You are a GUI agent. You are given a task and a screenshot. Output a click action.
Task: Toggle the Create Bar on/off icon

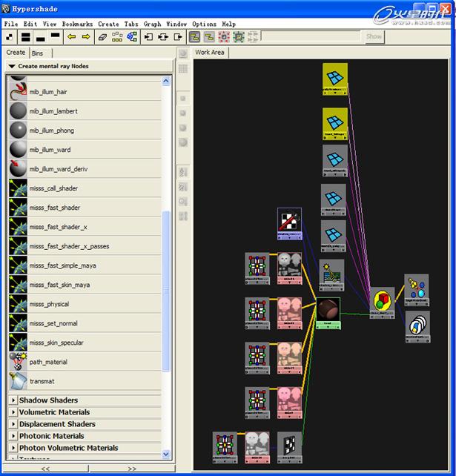(10, 37)
